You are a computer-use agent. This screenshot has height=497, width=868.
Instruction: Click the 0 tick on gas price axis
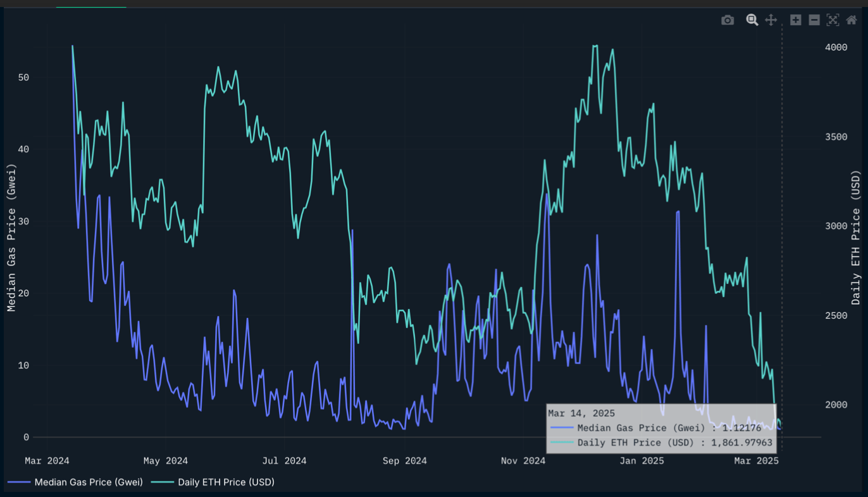pos(27,438)
